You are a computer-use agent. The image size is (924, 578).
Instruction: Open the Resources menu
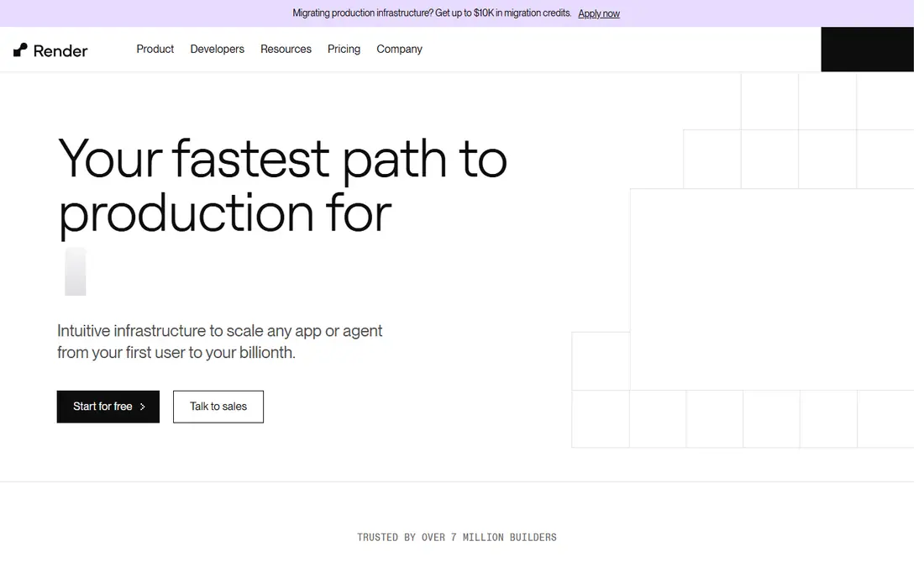coord(286,49)
